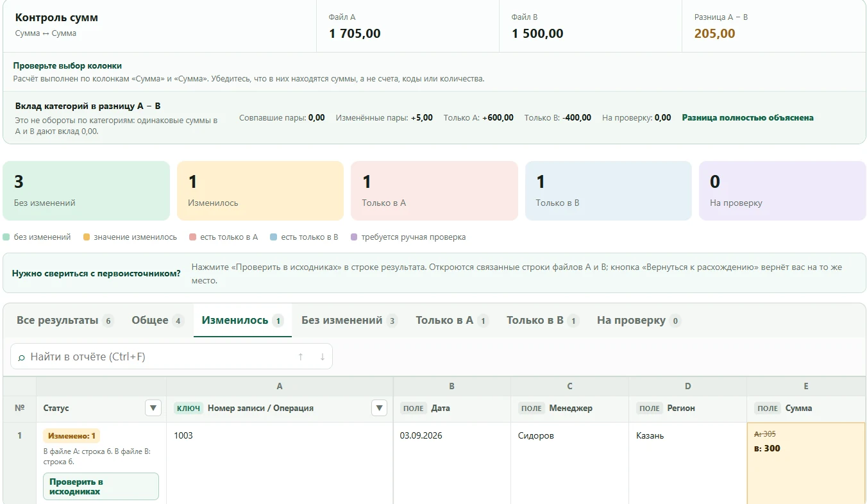Click the Только B: -400,00 contribution value
Screen dimensions: 867x504
point(558,117)
